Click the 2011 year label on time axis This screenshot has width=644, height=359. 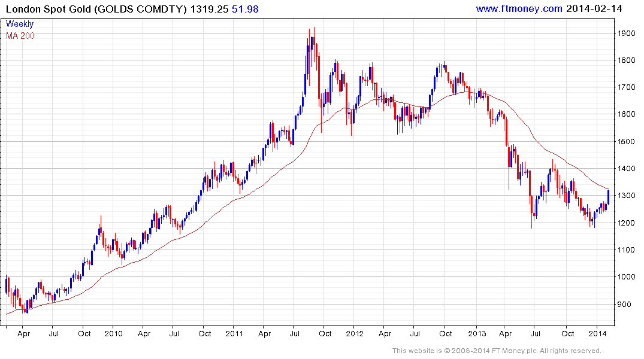click(x=234, y=333)
